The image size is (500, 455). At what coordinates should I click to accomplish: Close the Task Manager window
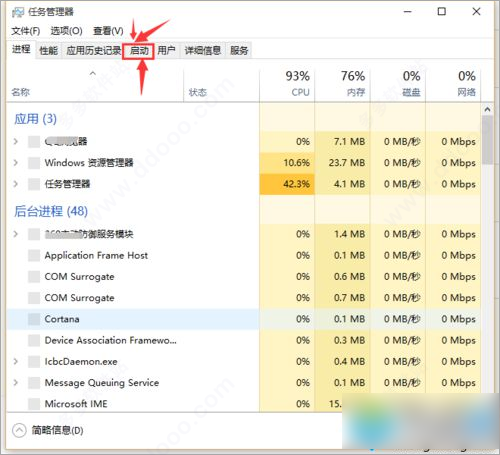476,12
